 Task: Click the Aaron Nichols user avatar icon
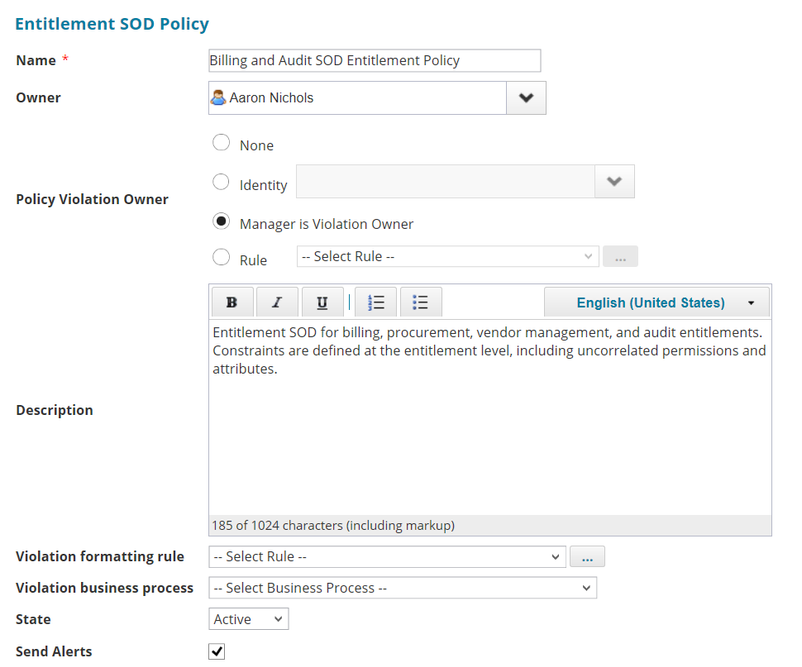218,98
